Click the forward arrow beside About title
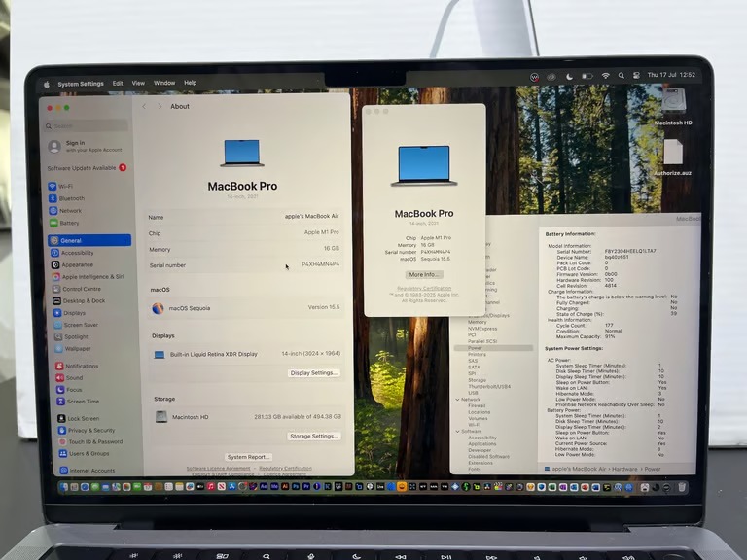The height and width of the screenshot is (560, 747). 160,106
